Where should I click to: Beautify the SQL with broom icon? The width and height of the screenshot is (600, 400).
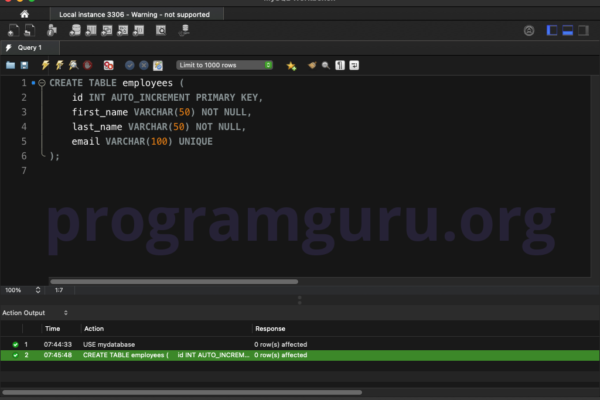point(312,65)
